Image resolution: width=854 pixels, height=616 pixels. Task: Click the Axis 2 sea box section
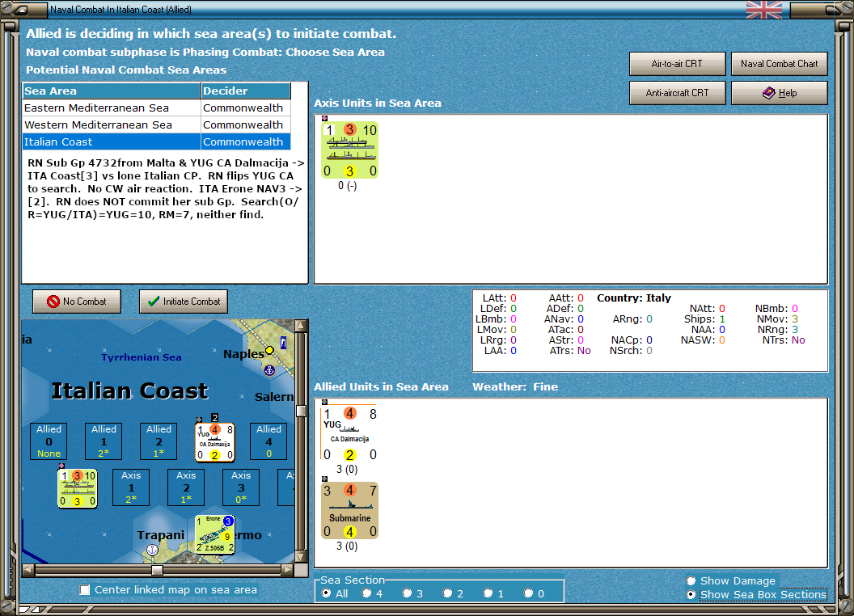pos(186,487)
